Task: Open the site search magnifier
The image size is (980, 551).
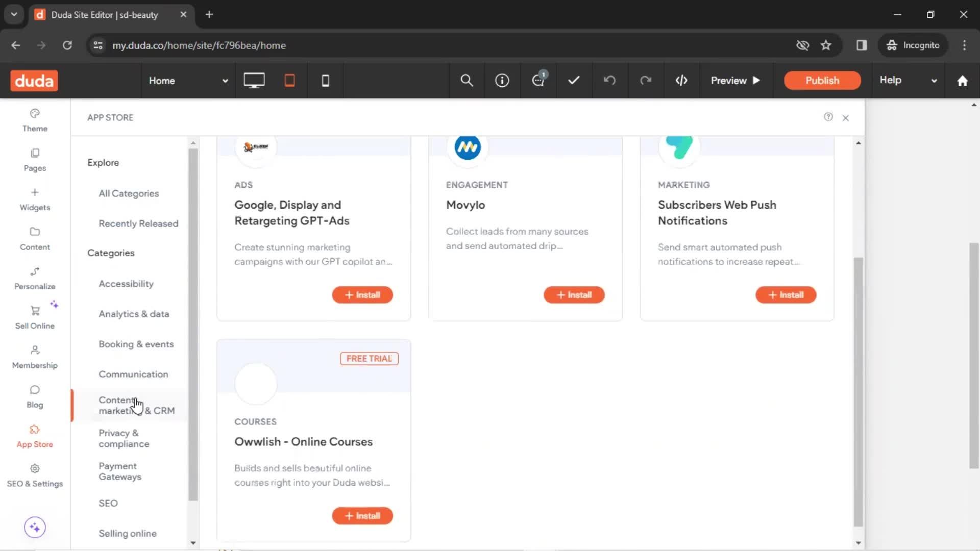Action: [x=467, y=81]
